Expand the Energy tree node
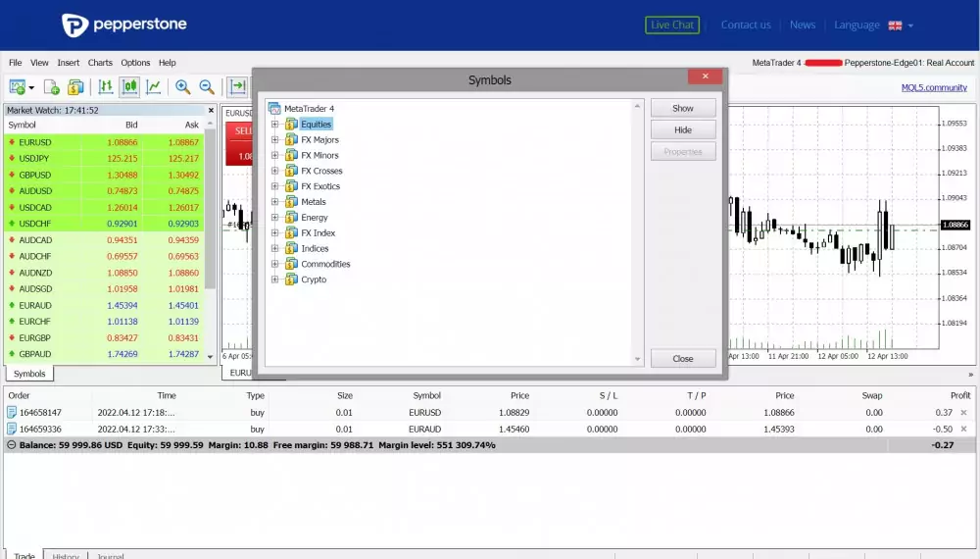The height and width of the screenshot is (559, 980). pyautogui.click(x=275, y=217)
